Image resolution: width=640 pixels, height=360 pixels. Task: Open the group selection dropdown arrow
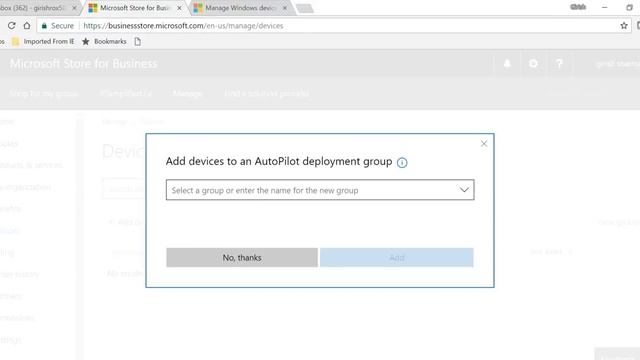[464, 190]
